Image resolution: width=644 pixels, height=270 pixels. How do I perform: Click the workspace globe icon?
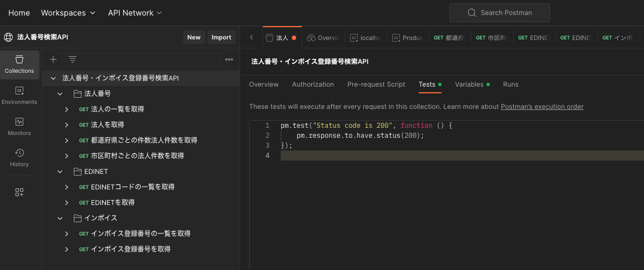8,37
